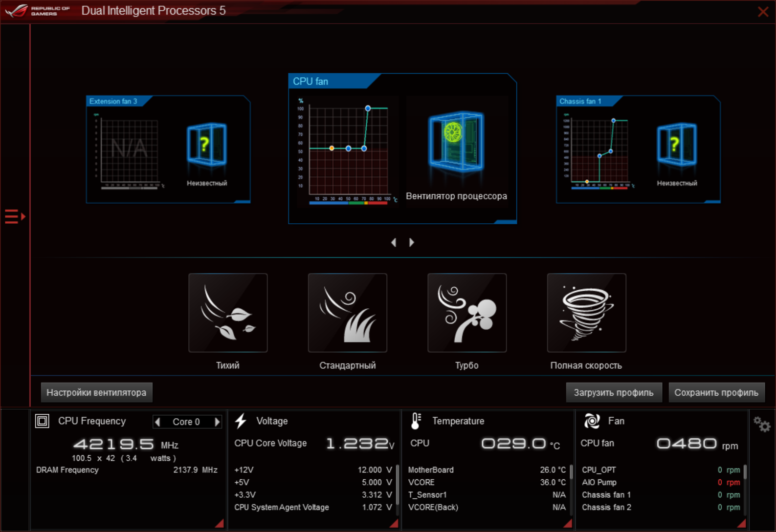Click the Temperature thermometer icon
Screen dimensions: 776x532
[x=416, y=421]
